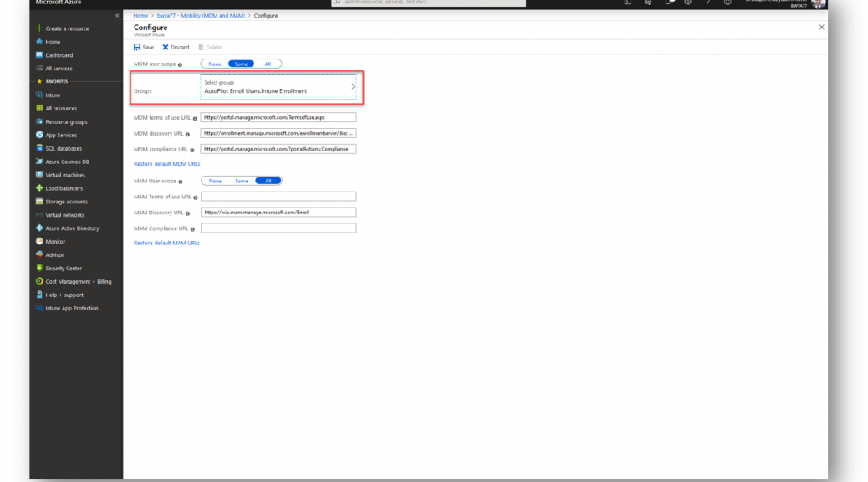Click Restore default MDM URLs link
Screen dimensions: 868x482
point(166,164)
